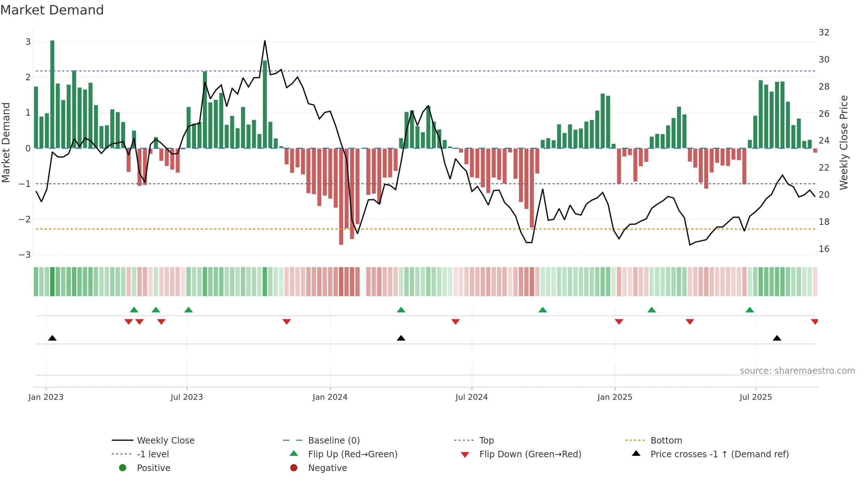Viewport: 868px width, 488px height.
Task: Click the Jan 2025 x-axis label
Action: pyautogui.click(x=615, y=397)
